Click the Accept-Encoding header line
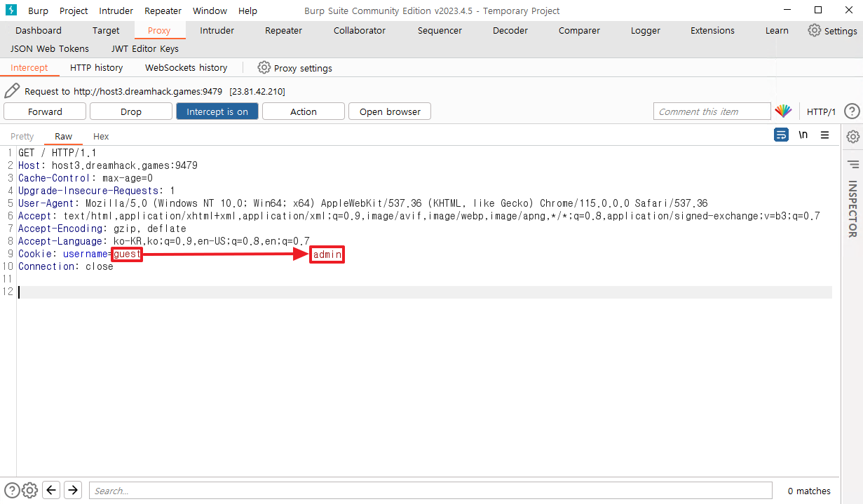 (102, 229)
